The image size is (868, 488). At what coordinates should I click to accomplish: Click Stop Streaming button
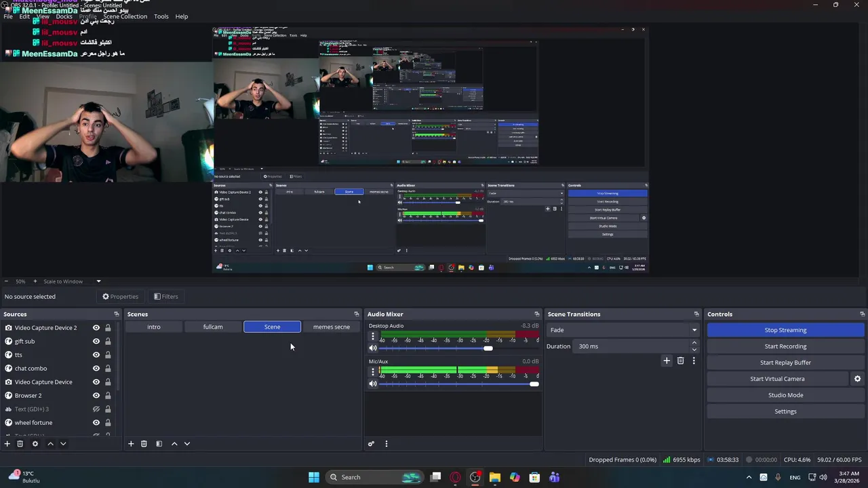pyautogui.click(x=785, y=330)
